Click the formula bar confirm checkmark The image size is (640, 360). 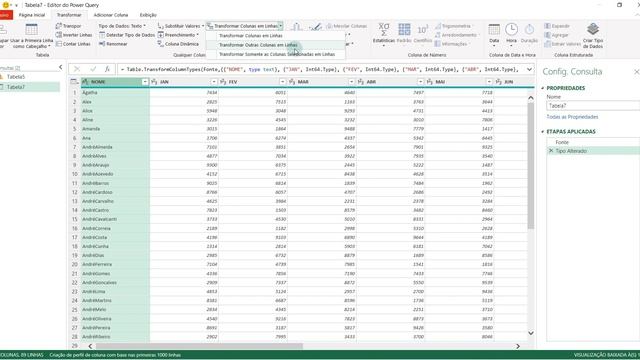coord(93,69)
